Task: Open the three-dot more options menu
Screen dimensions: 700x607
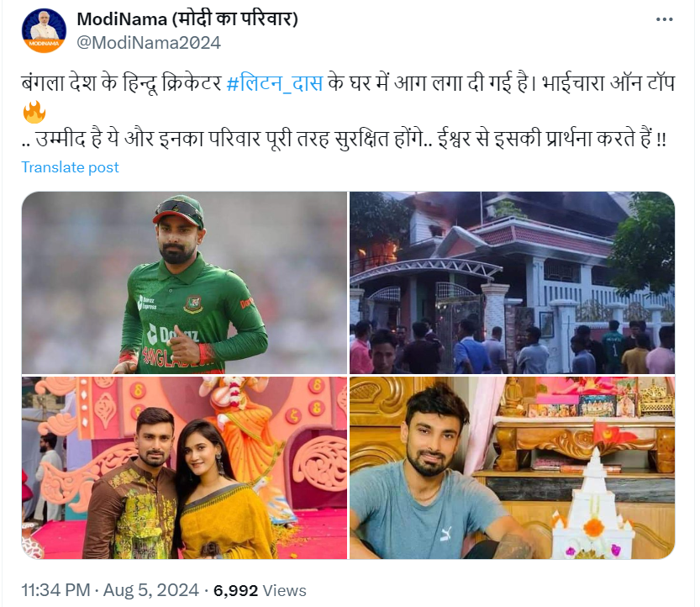Action: pos(664,19)
